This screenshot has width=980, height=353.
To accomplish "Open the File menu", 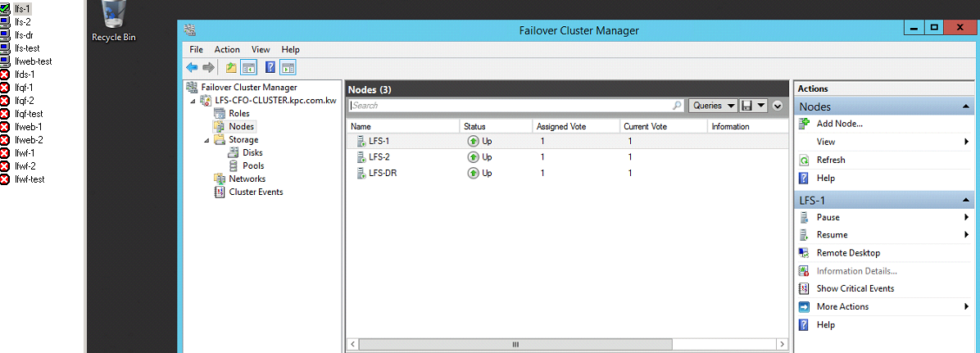I will point(197,49).
